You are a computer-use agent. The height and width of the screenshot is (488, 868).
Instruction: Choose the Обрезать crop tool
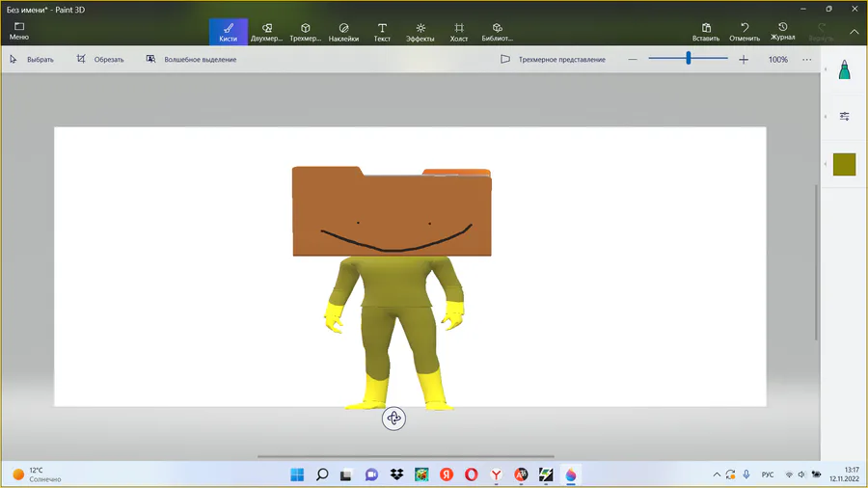(100, 59)
